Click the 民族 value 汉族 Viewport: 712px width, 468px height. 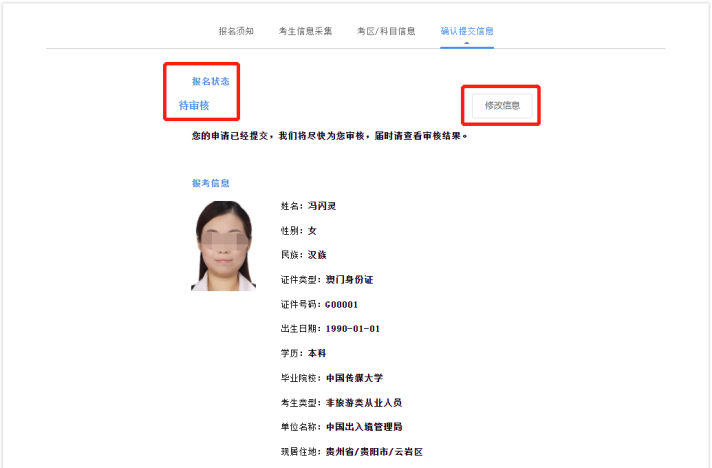[x=317, y=255]
